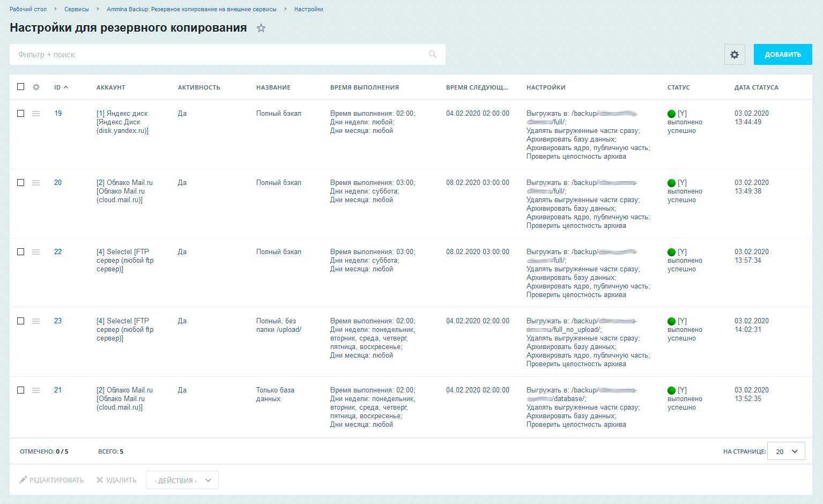Open the row action menu for entry 21

tap(35, 390)
